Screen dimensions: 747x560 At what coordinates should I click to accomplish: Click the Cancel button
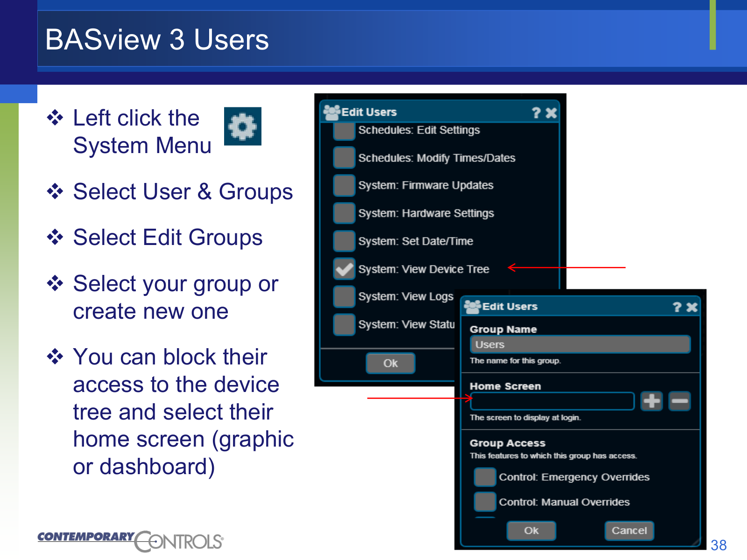tap(629, 531)
